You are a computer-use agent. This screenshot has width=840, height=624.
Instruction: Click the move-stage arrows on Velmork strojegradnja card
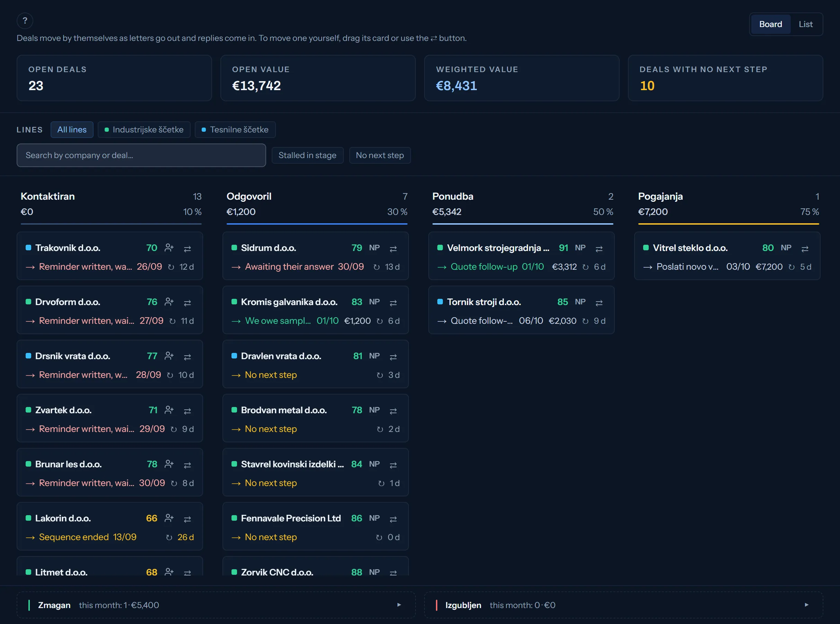599,249
